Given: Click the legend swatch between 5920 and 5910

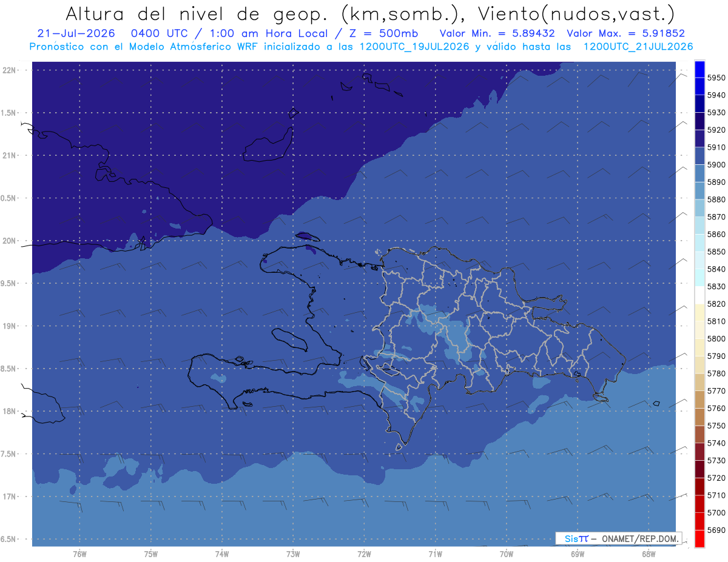Looking at the screenshot, I should tap(699, 138).
